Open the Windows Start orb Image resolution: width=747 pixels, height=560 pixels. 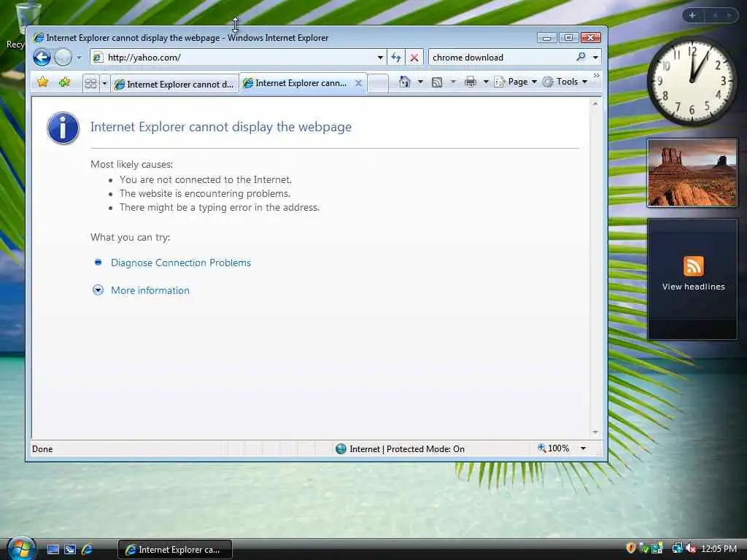click(x=21, y=548)
